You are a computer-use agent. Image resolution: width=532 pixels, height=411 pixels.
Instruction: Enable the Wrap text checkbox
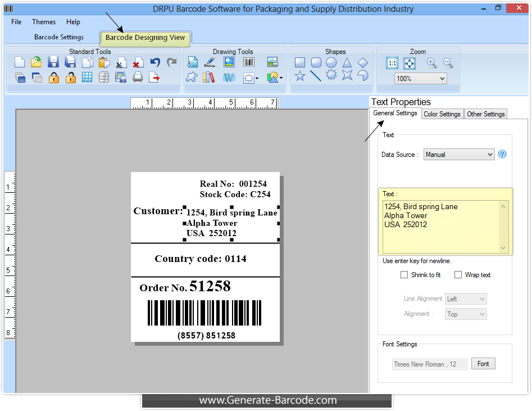point(459,274)
